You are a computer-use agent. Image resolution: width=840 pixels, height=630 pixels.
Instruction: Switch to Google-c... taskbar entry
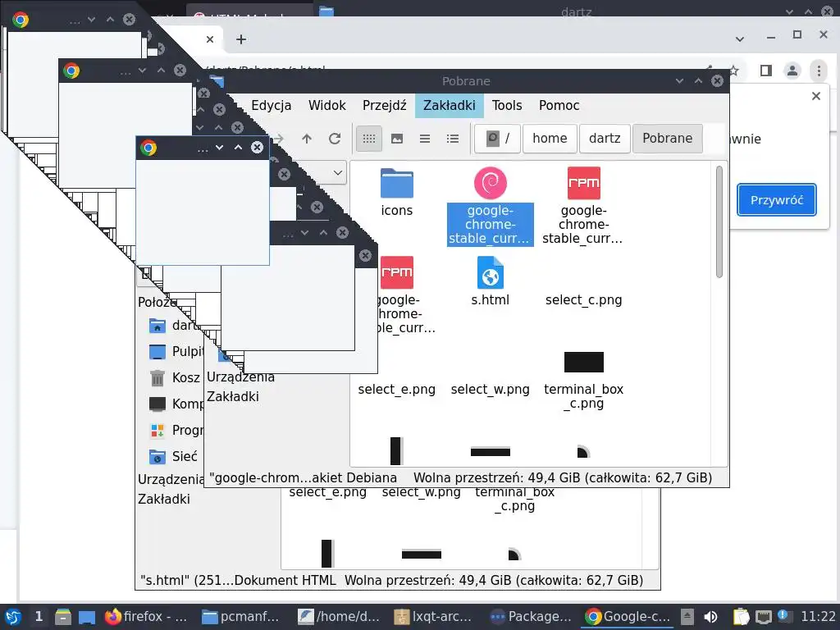(x=628, y=617)
